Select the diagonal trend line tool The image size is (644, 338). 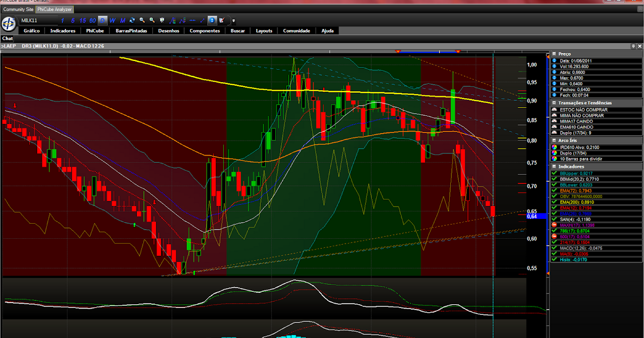point(202,20)
